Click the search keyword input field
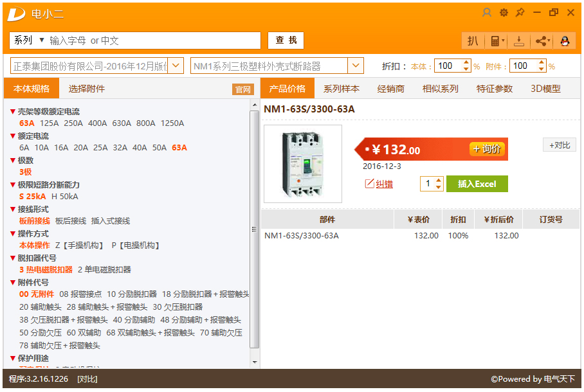This screenshot has width=584, height=392. [154, 40]
